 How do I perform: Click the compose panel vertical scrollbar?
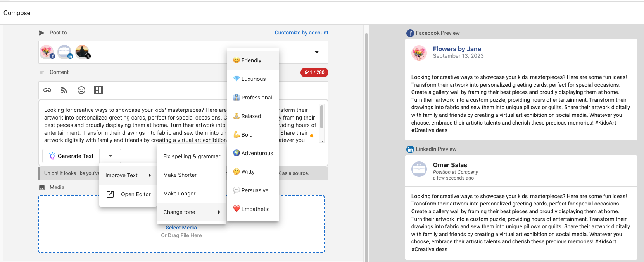tap(366, 147)
